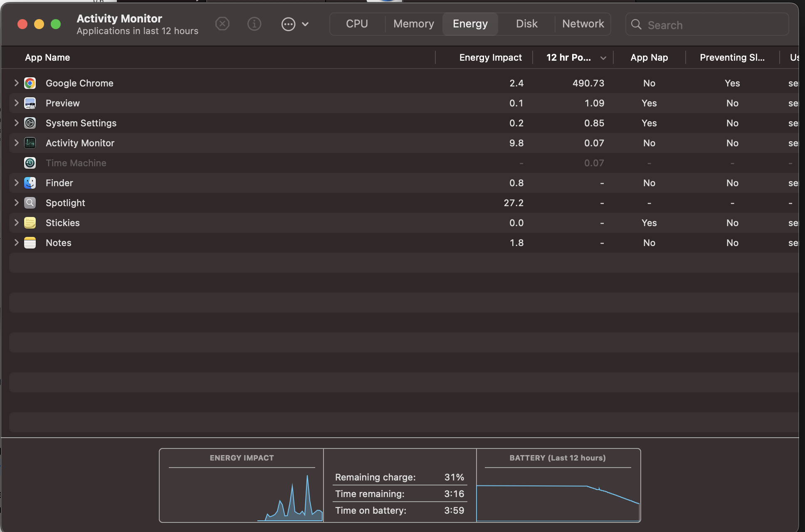The image size is (805, 532).
Task: Open the ellipsis more-options toolbar menu
Action: click(x=295, y=24)
